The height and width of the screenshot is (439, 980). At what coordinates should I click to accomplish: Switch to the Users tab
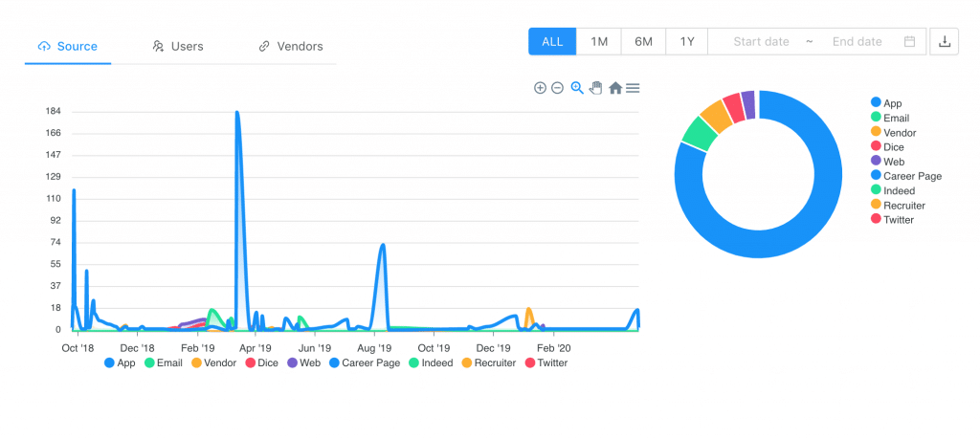178,46
